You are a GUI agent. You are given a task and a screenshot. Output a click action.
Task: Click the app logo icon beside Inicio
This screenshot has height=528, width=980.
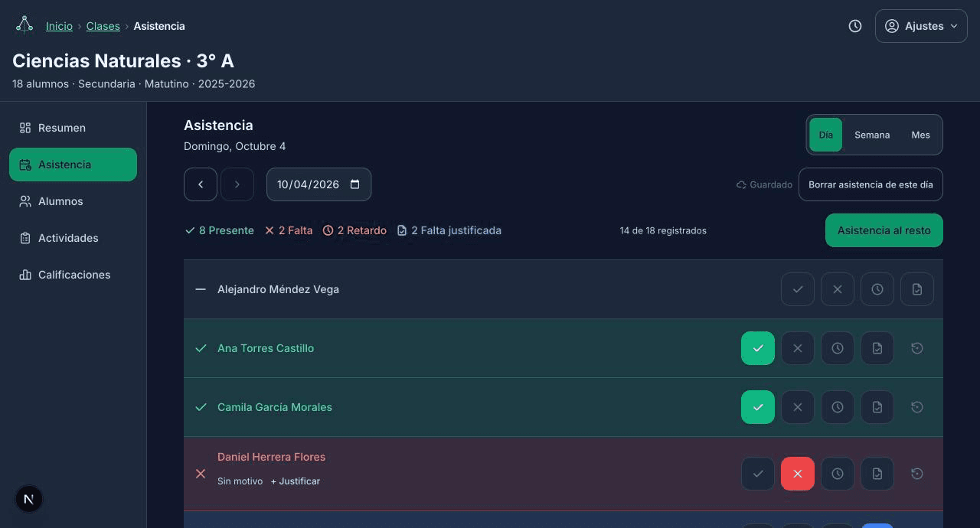[x=24, y=25]
